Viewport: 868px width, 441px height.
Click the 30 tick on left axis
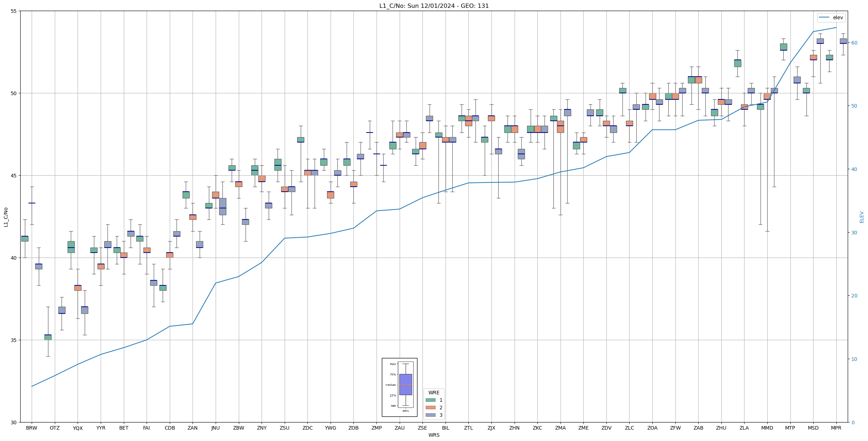(x=14, y=422)
